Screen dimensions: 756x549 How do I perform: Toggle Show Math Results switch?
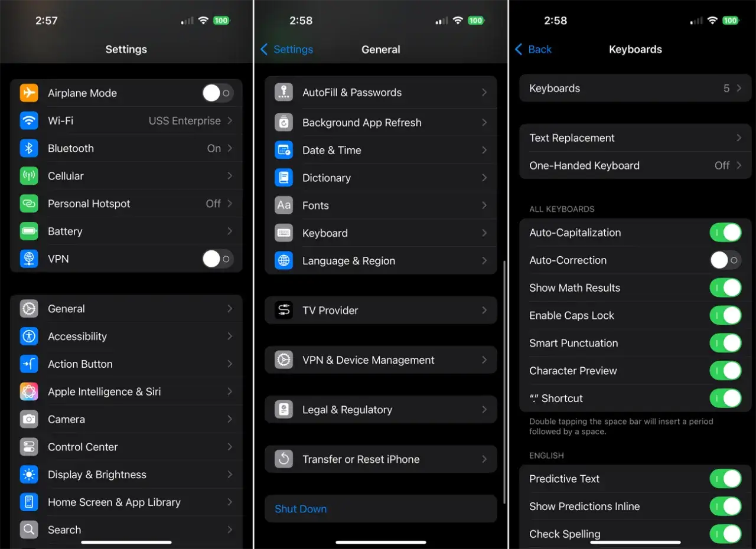tap(725, 287)
